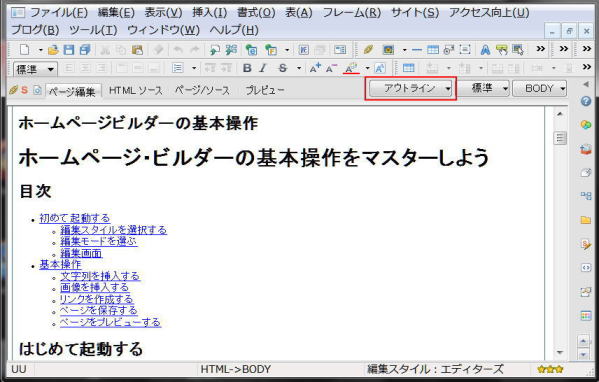Click the 編集スタイル：エディターズ status text

(435, 369)
